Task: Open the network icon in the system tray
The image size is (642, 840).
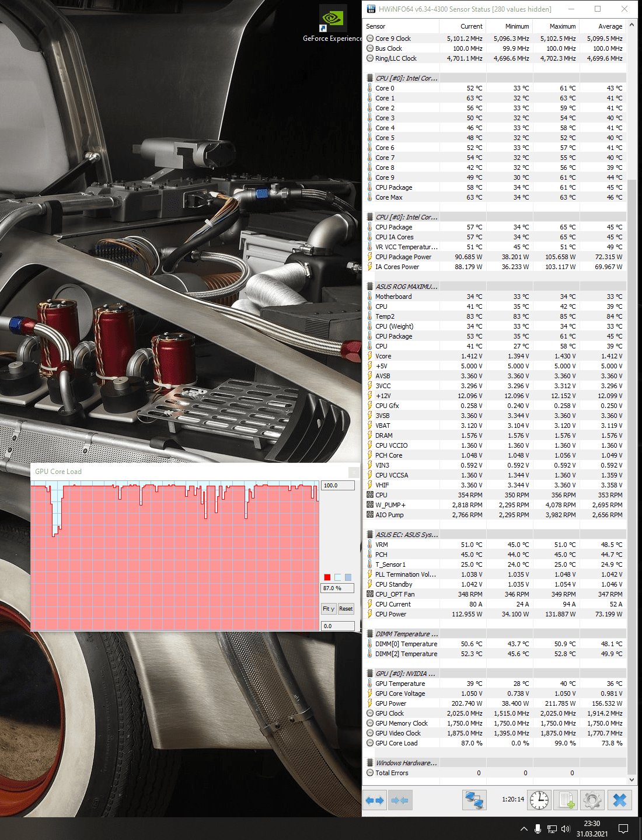Action: click(x=552, y=828)
